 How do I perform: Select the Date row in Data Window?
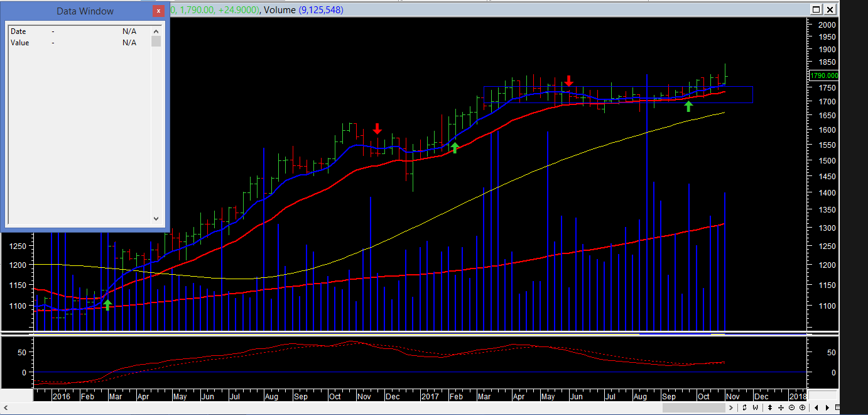[79, 31]
